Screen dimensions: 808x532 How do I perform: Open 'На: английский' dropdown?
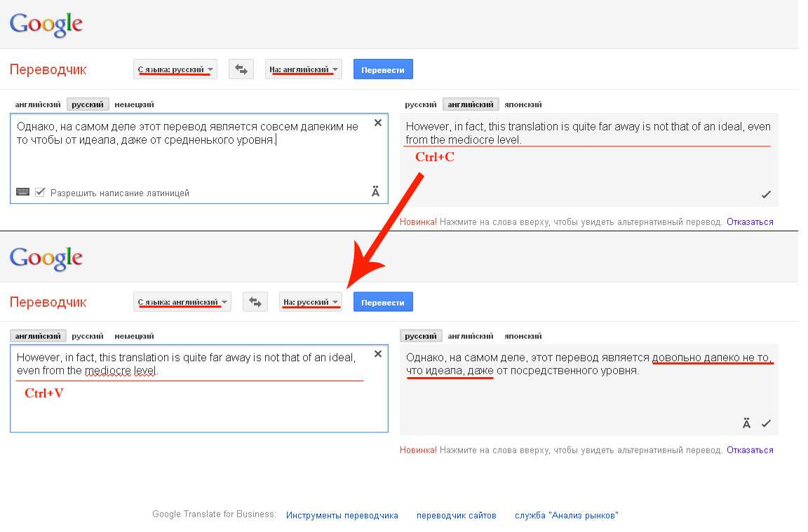coord(304,69)
